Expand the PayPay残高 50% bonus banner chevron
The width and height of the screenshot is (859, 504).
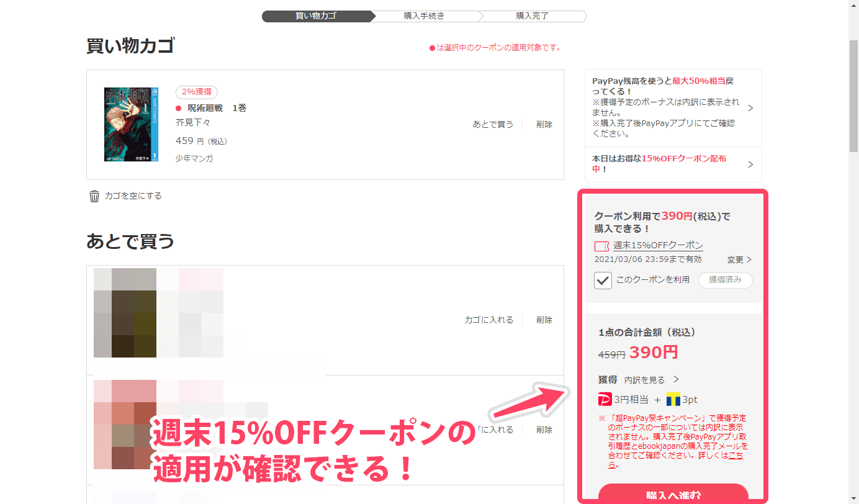(750, 108)
